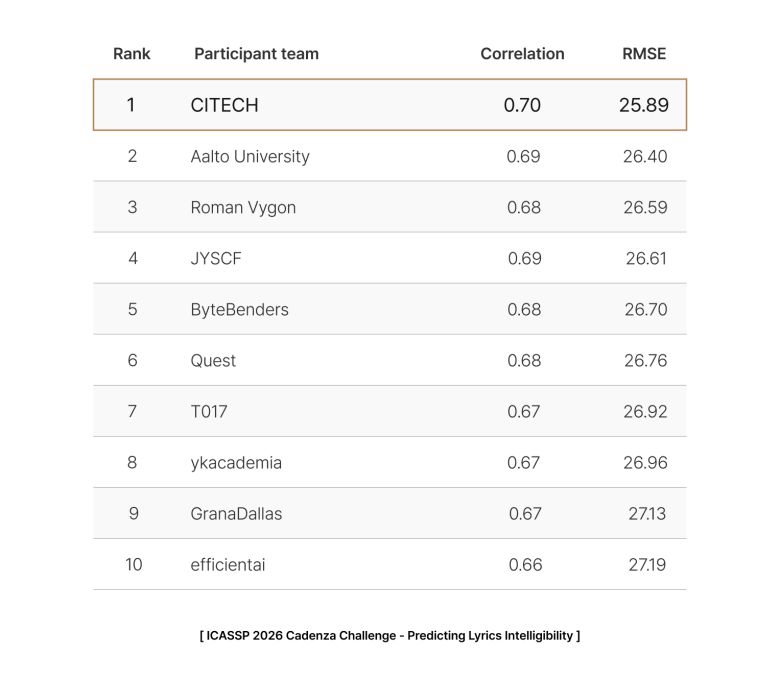Click the Quest team entry

click(213, 360)
